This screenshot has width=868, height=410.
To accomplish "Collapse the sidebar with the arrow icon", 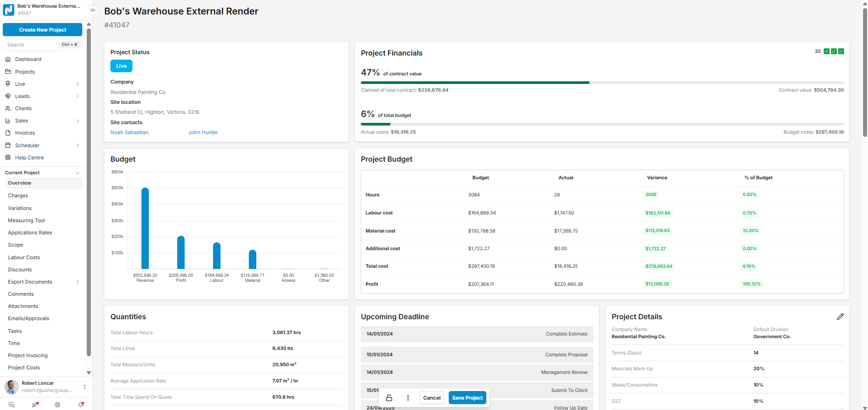I will (93, 10).
